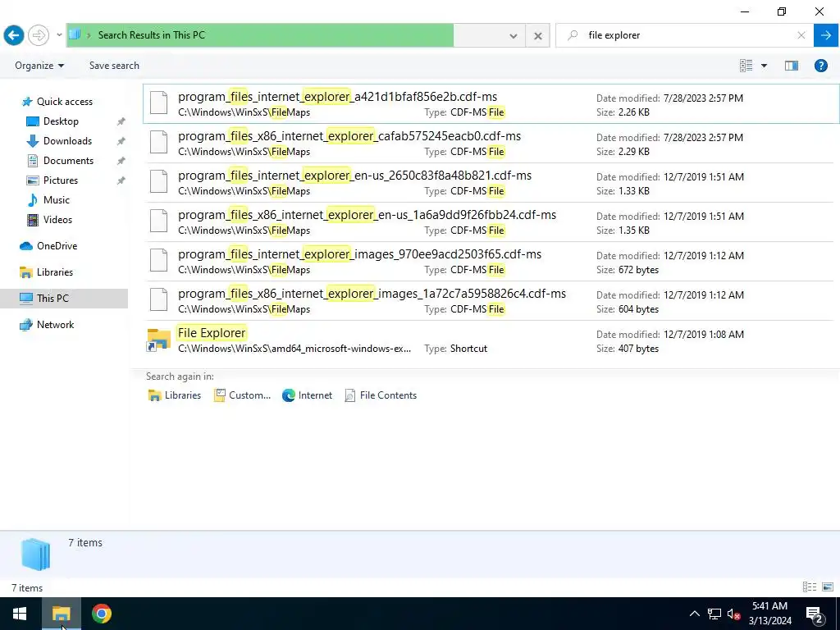
Task: Select program_files_internet_explorer_en-us_2650c83f8a48b821.cdf-ms file
Action: pyautogui.click(x=491, y=183)
